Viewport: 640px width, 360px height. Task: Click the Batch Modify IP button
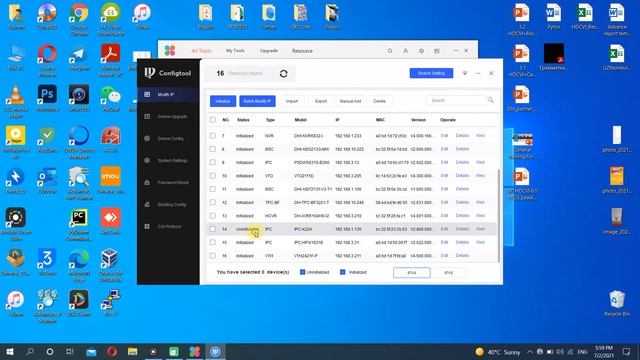click(257, 101)
